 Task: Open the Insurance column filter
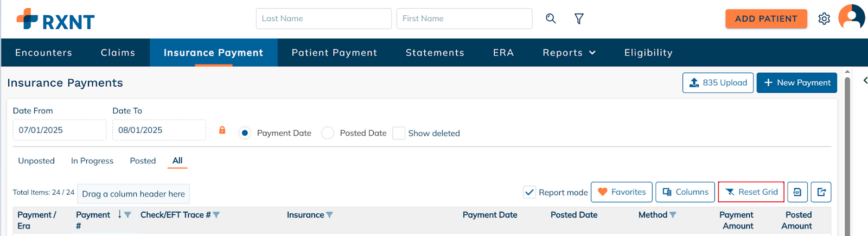pos(330,215)
